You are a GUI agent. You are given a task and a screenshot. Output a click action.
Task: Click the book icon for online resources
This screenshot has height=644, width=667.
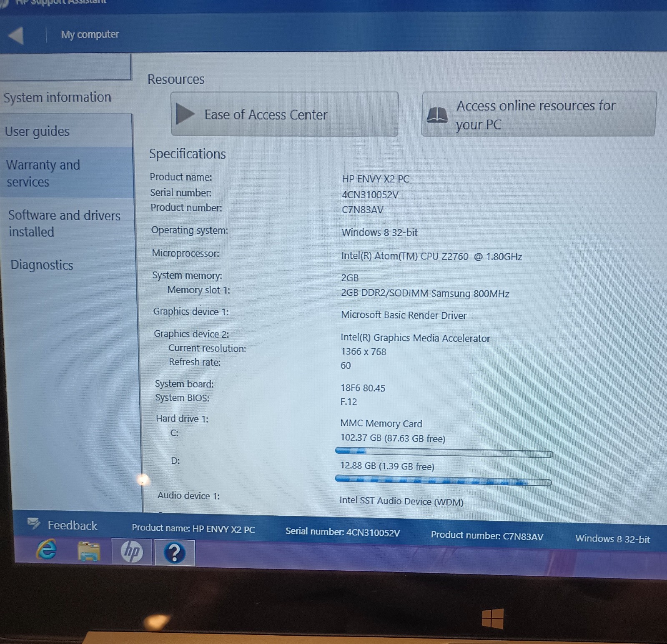(x=437, y=115)
